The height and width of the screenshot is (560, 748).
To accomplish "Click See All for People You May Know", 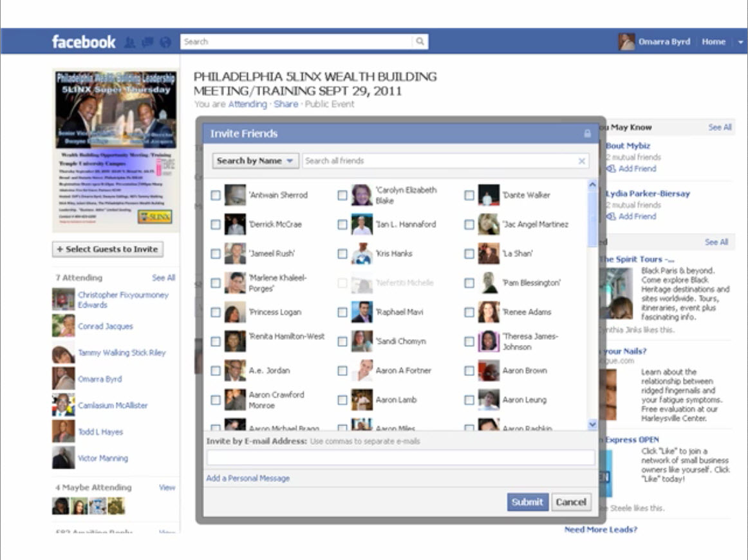I will pos(720,127).
